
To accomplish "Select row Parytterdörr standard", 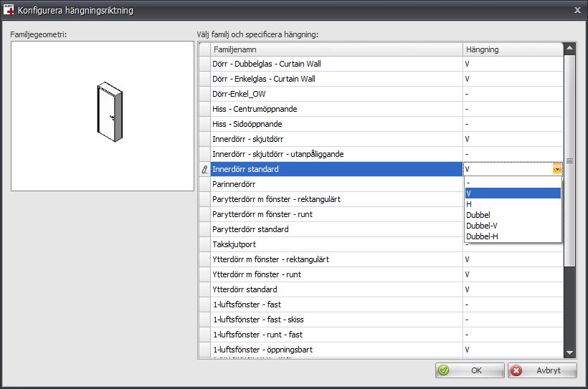I will (x=336, y=229).
